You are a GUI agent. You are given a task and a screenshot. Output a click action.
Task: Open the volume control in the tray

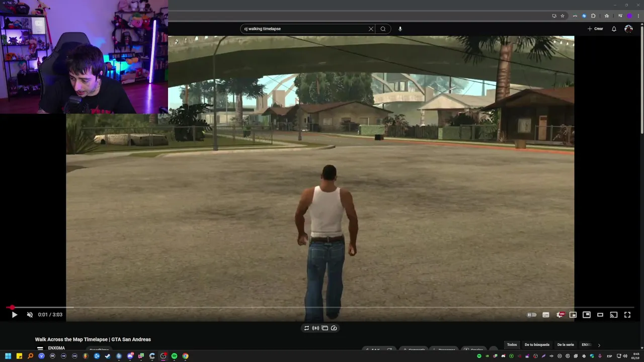[625, 356]
